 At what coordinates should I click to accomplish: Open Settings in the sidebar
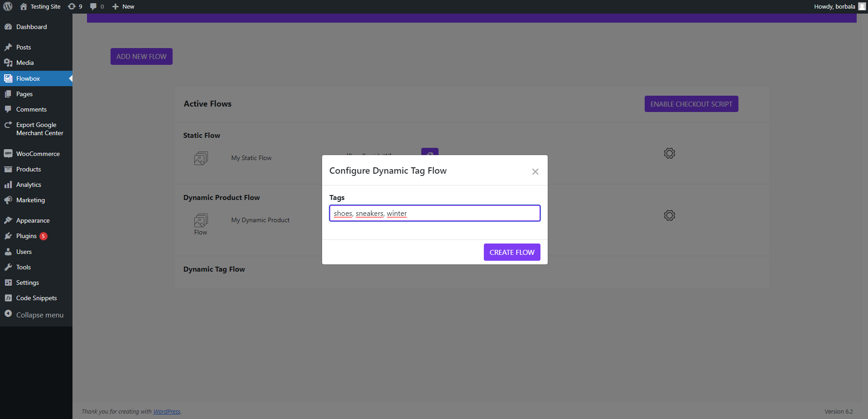click(x=36, y=283)
